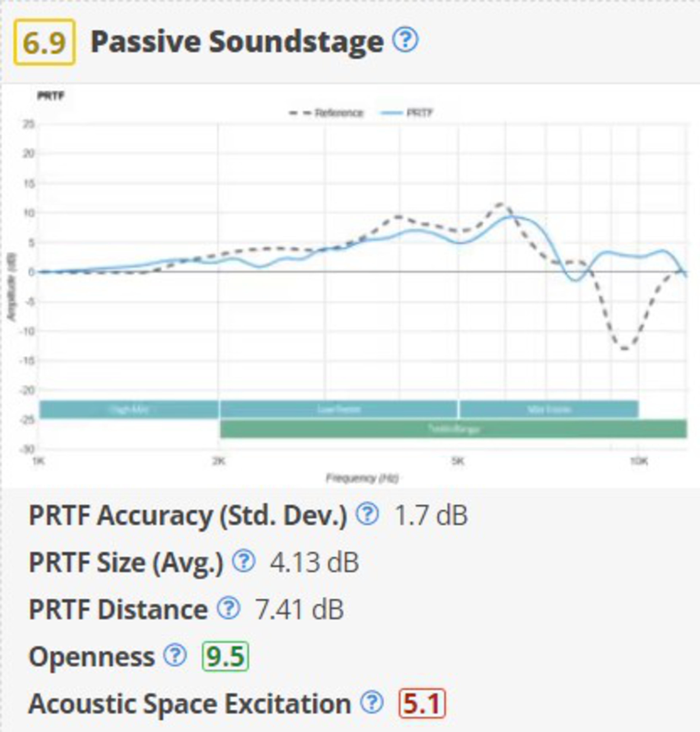Click the Low-Treble frequency band bar
The image size is (700, 732).
click(339, 410)
